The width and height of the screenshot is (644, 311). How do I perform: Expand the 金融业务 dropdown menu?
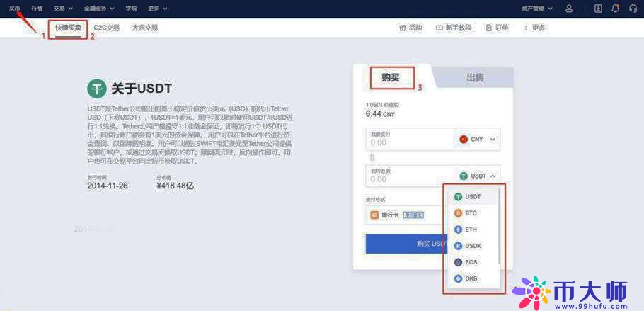[x=99, y=9]
